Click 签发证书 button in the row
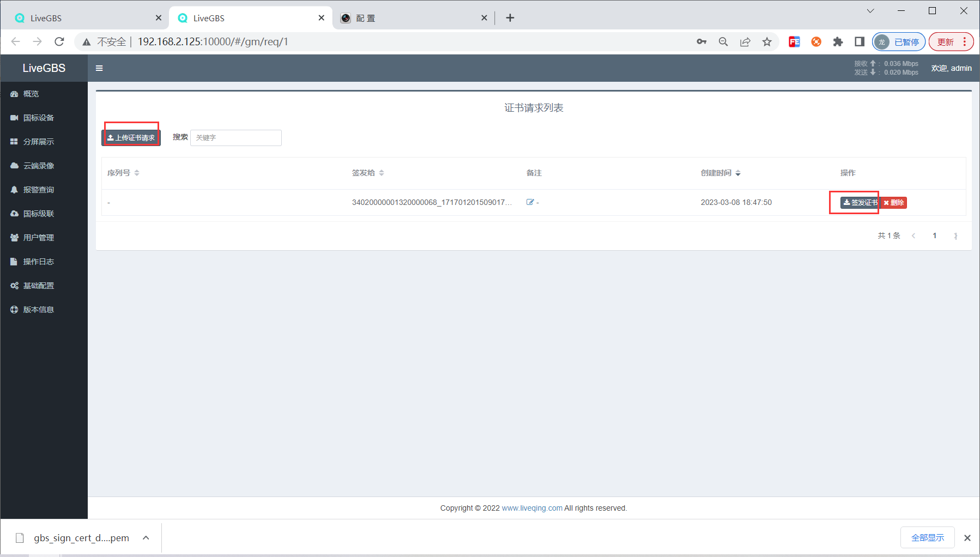Screen dimensions: 980x557 (860, 203)
